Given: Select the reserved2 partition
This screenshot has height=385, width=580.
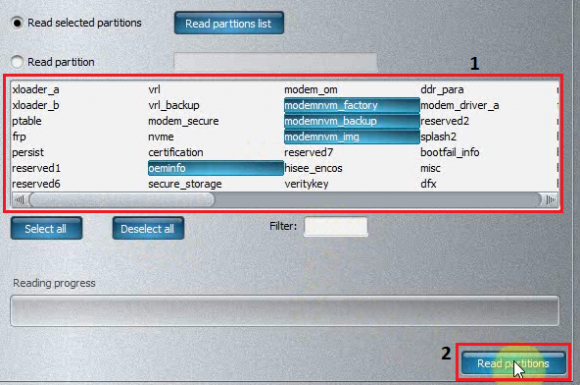Looking at the screenshot, I should [x=445, y=121].
